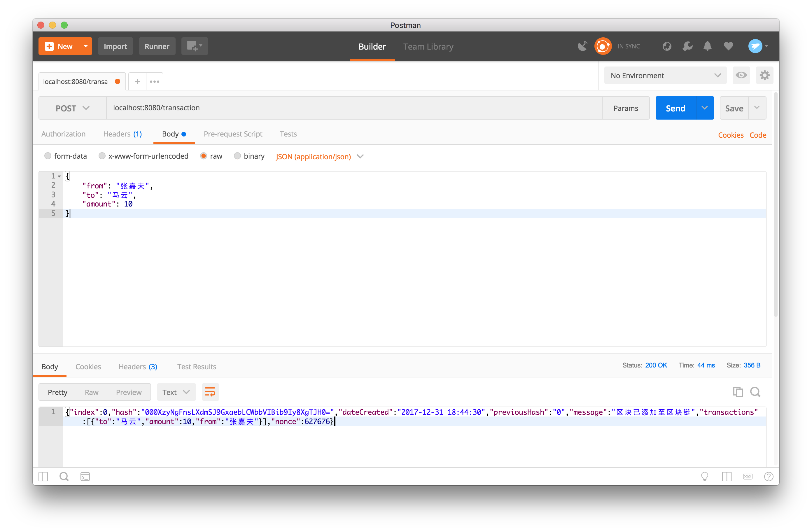Open keyboard shortcuts icon
This screenshot has height=532, width=812.
pyautogui.click(x=748, y=476)
